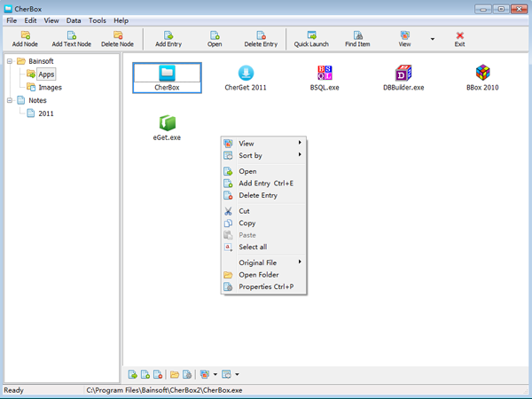Click Delete Entry in the top toolbar
Image resolution: width=532 pixels, height=399 pixels.
click(x=261, y=39)
